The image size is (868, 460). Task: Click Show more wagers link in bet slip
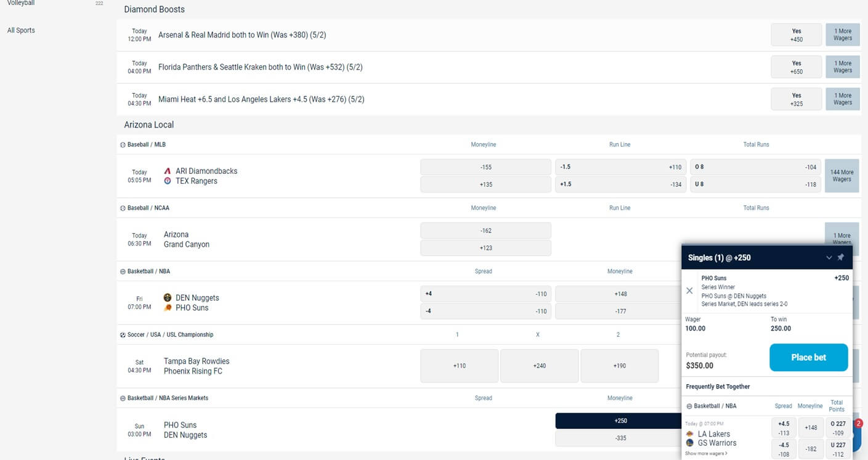click(706, 454)
